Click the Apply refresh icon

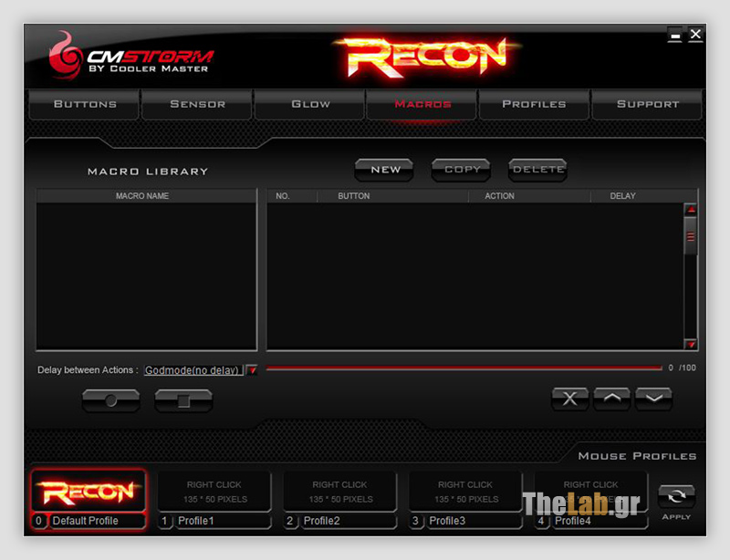tap(676, 497)
